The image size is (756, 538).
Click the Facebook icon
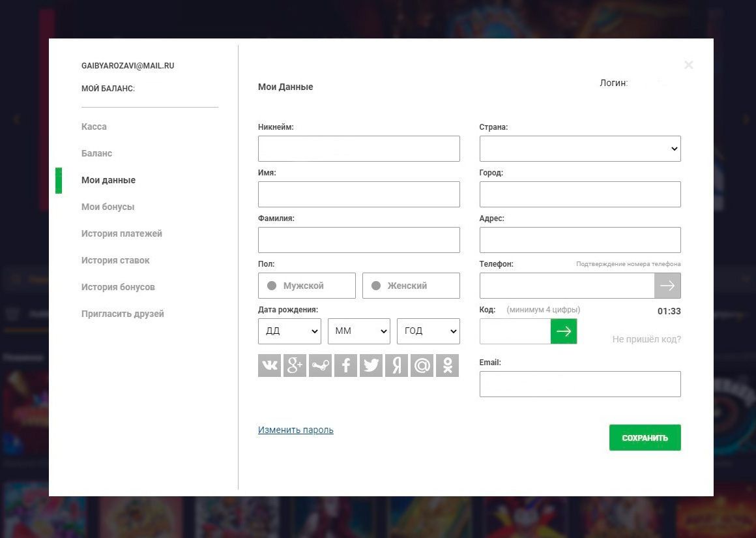pyautogui.click(x=345, y=366)
